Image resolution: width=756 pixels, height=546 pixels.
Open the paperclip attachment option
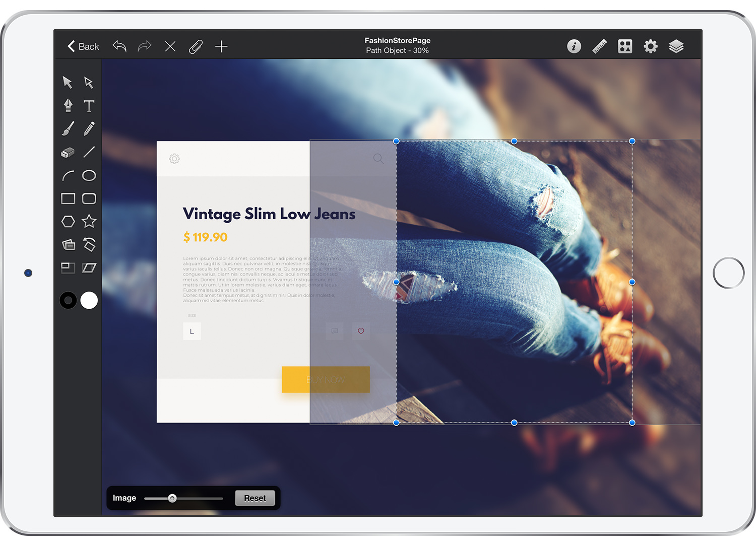pos(196,47)
